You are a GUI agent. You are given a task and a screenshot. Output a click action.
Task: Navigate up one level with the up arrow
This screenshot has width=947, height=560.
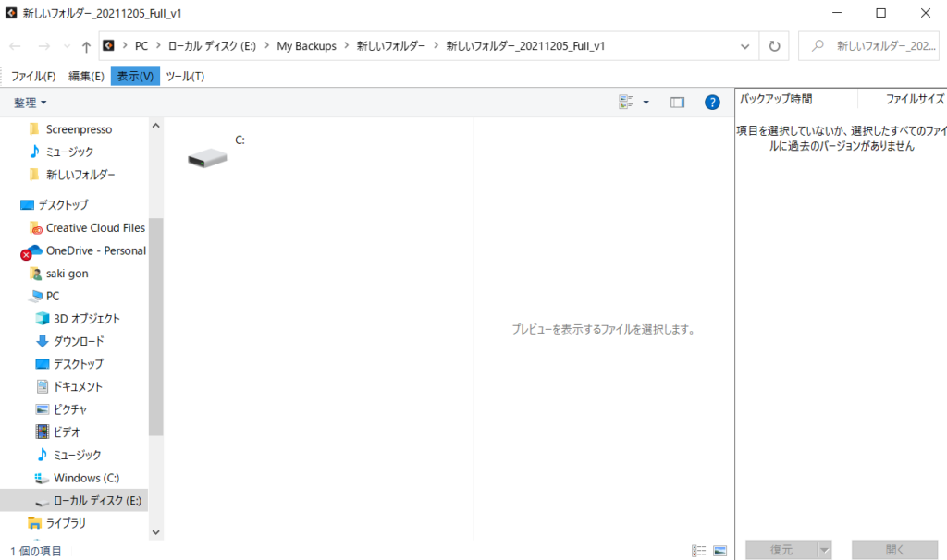click(85, 45)
